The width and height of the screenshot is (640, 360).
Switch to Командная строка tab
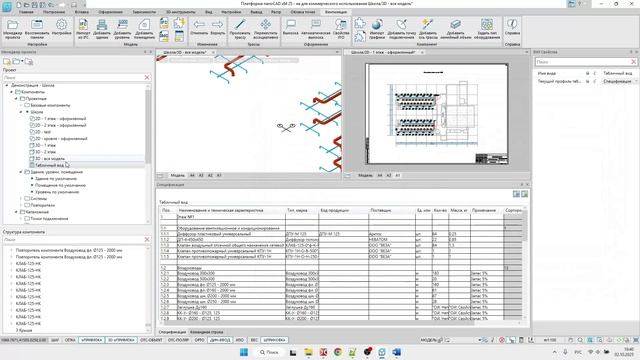click(x=207, y=332)
